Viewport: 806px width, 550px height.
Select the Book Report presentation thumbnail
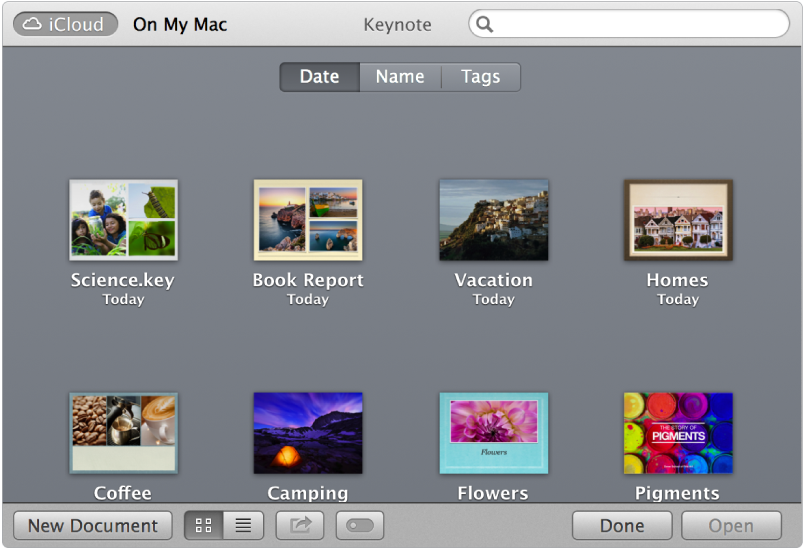pyautogui.click(x=308, y=219)
